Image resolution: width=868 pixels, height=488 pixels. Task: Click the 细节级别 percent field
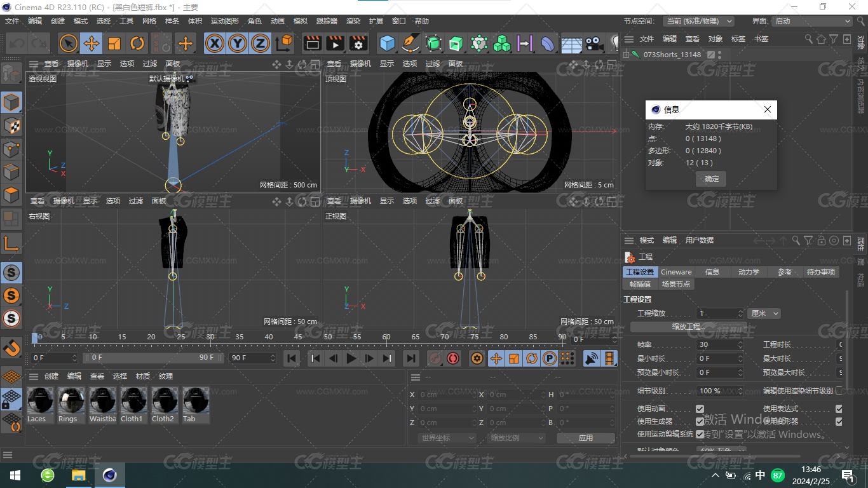(x=720, y=391)
